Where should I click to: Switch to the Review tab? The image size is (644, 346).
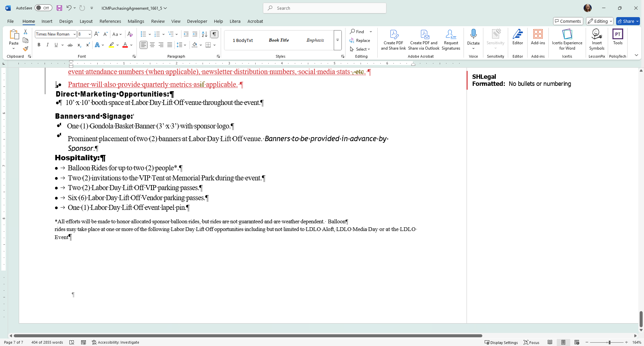[158, 21]
